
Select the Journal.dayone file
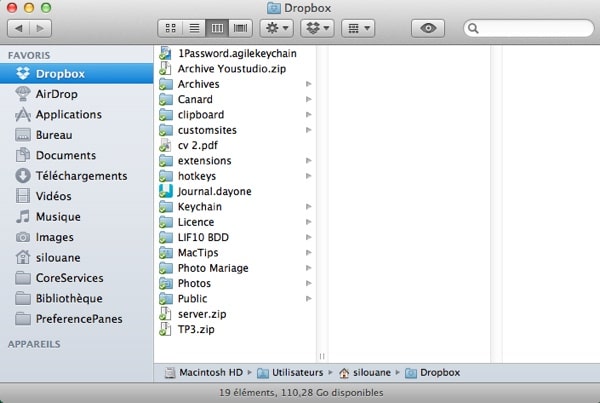(214, 191)
